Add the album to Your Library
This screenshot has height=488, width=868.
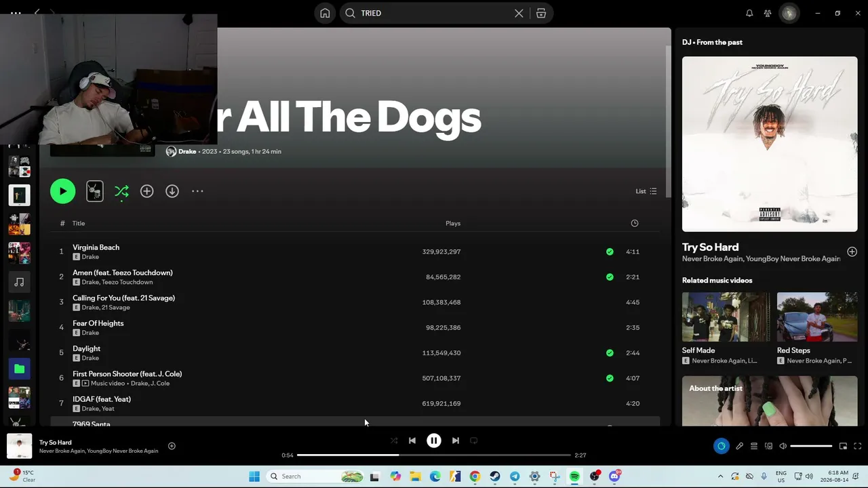coord(146,191)
